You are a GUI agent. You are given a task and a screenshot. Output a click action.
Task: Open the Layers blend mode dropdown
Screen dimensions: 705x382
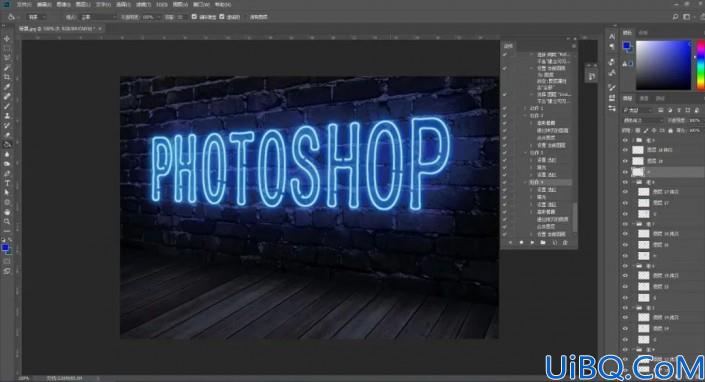[x=643, y=120]
